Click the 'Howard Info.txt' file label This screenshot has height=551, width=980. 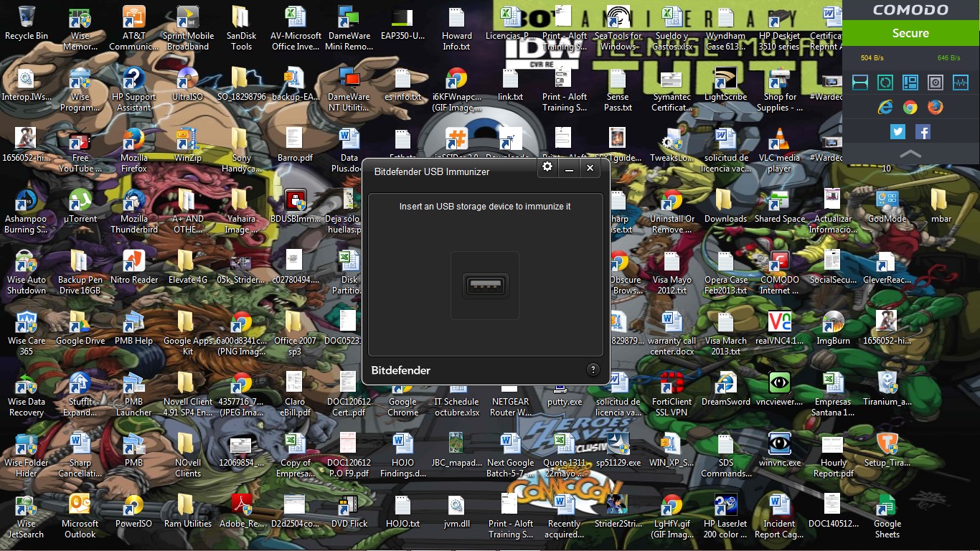pos(457,41)
